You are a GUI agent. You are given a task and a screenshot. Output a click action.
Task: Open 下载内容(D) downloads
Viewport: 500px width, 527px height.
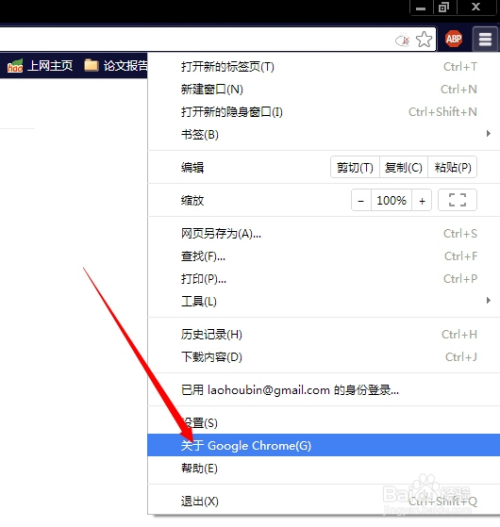click(324, 357)
